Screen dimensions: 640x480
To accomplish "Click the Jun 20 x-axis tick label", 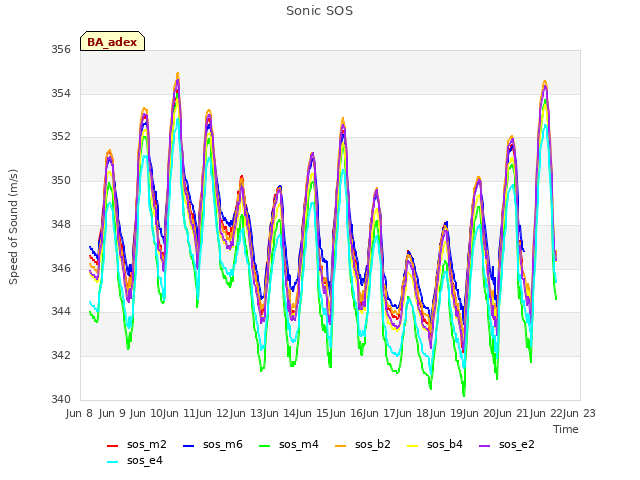I will click(479, 413).
